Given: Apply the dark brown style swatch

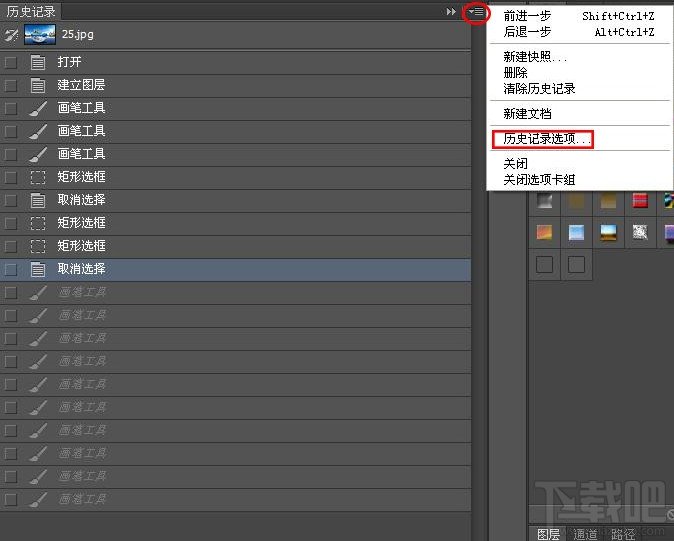Looking at the screenshot, I should click(x=576, y=201).
